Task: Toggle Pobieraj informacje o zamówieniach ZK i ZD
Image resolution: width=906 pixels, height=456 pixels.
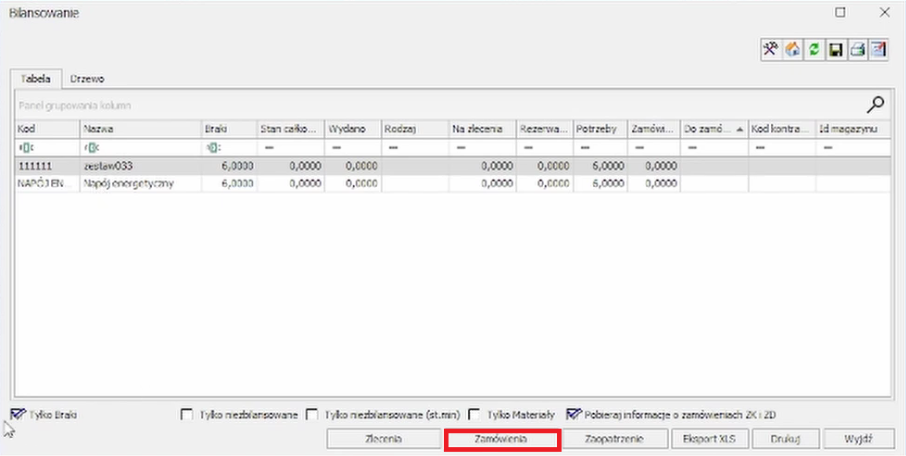Action: (573, 413)
